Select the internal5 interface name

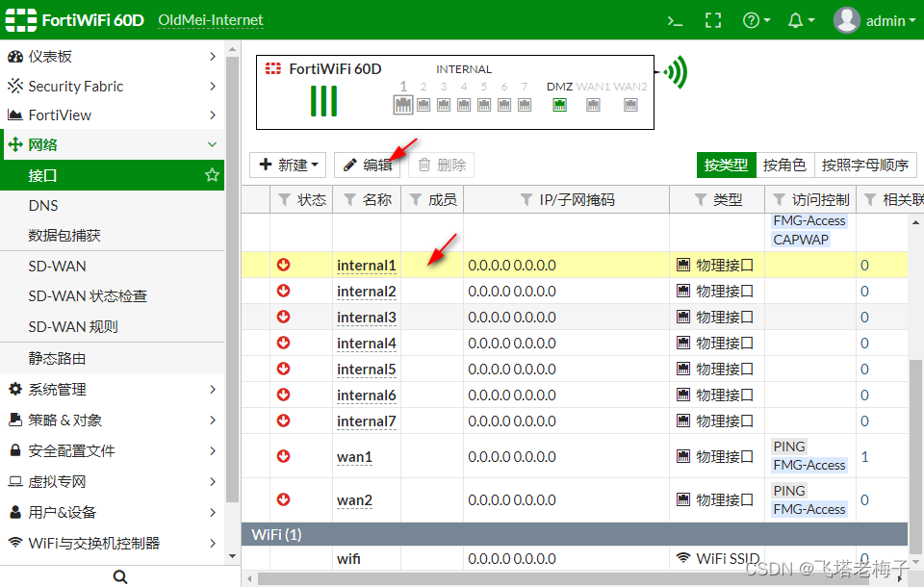tap(367, 370)
